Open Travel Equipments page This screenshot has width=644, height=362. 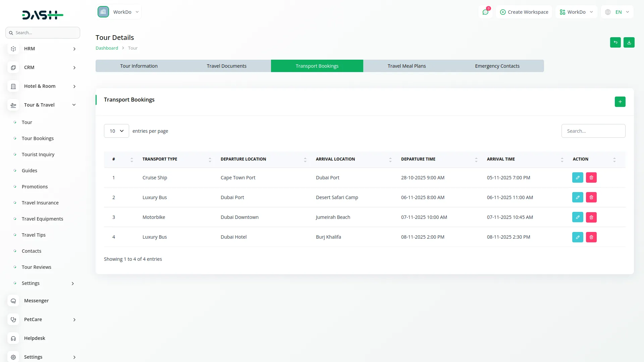(x=42, y=219)
